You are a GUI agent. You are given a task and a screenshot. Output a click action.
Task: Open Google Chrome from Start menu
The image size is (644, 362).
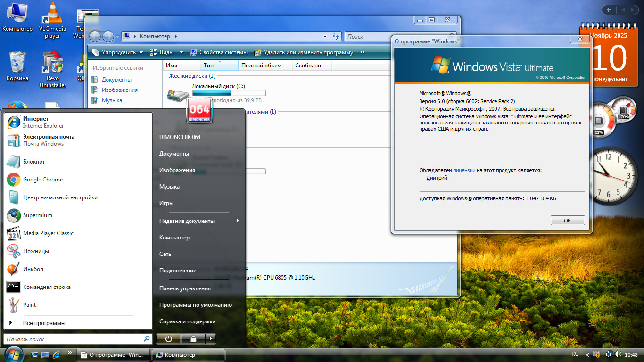pyautogui.click(x=42, y=180)
